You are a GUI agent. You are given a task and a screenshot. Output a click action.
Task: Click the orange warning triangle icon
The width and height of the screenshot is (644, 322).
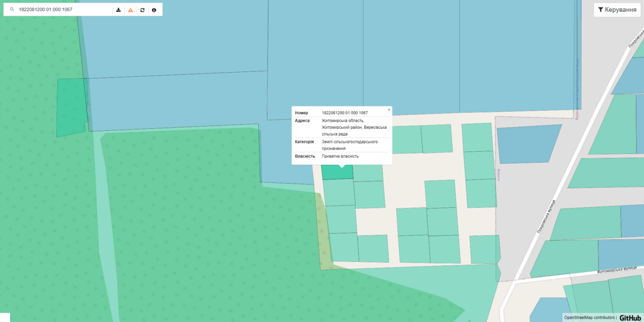[x=130, y=10]
